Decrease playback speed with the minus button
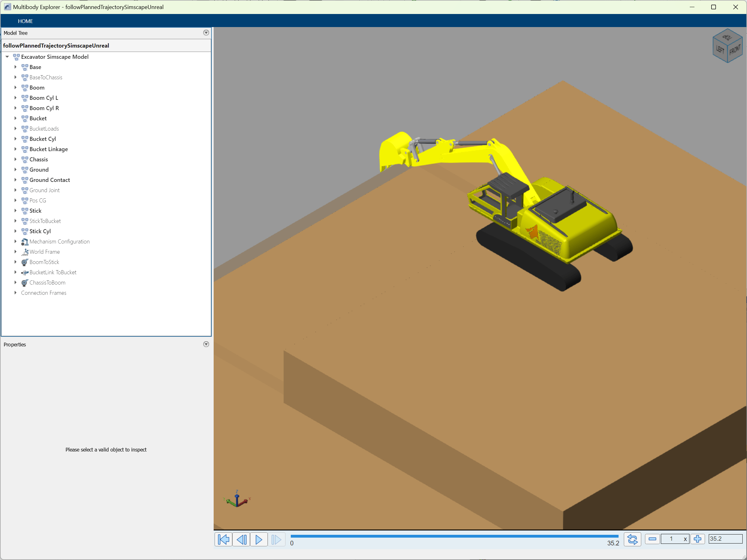 pyautogui.click(x=652, y=539)
